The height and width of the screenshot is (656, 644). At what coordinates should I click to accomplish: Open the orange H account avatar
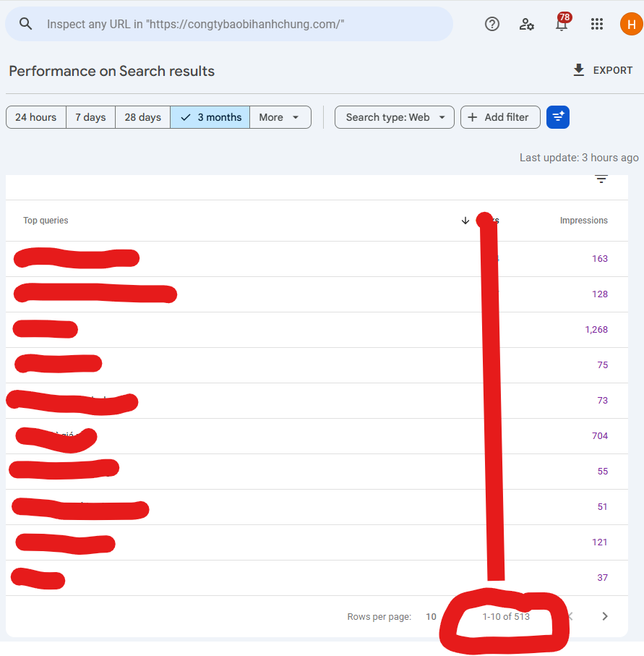pyautogui.click(x=631, y=25)
